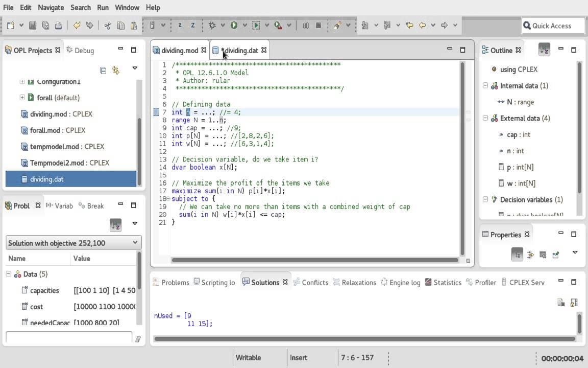Switch to the Debug view tab
The height and width of the screenshot is (368, 588).
tap(81, 50)
